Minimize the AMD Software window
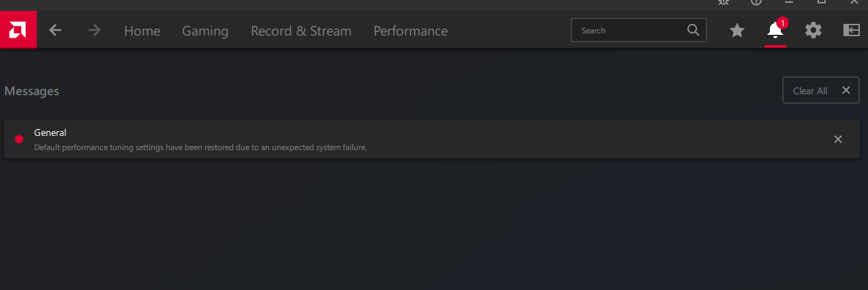Screen dimensions: 868x290 [788, 2]
